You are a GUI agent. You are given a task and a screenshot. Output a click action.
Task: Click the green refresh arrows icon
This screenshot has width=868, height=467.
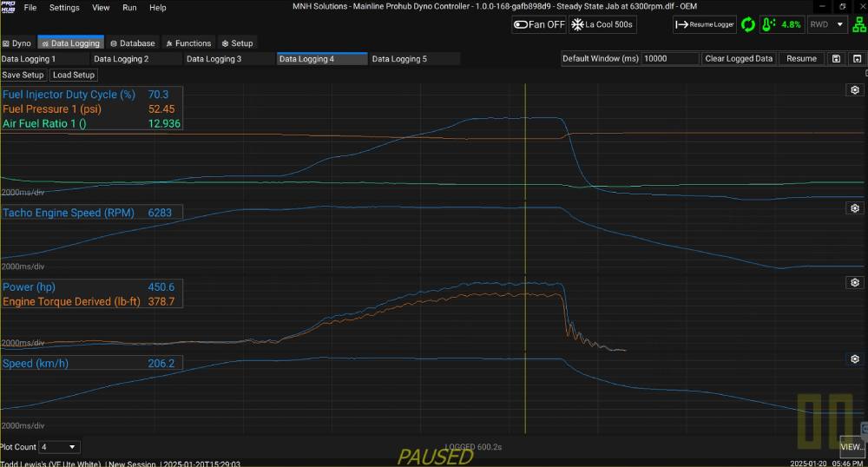click(748, 24)
